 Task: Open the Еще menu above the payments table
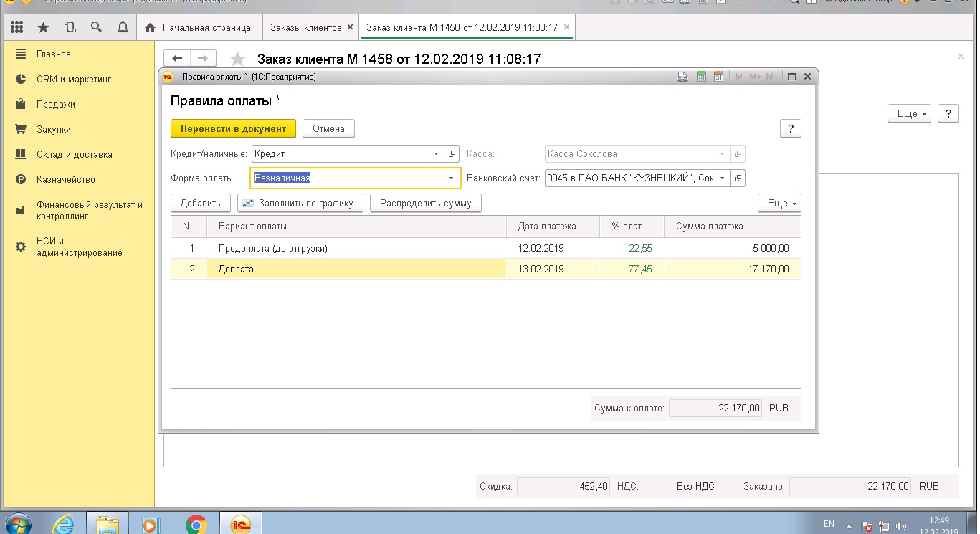tap(779, 204)
